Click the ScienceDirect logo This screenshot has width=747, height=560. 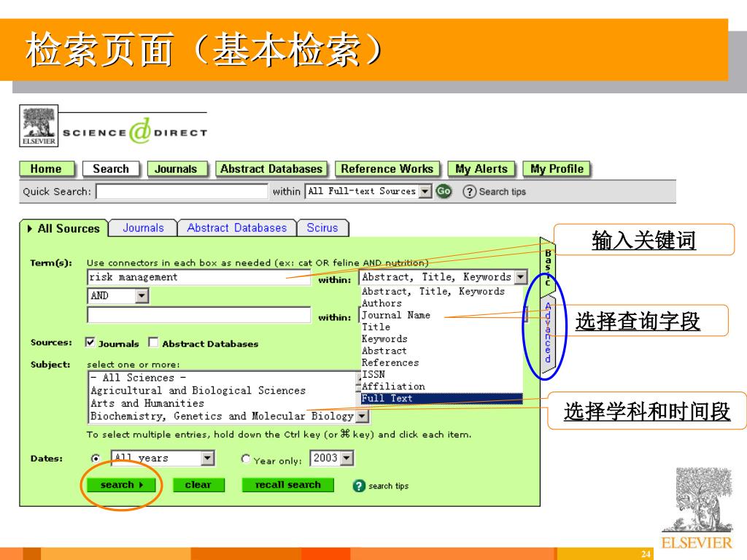(x=135, y=131)
